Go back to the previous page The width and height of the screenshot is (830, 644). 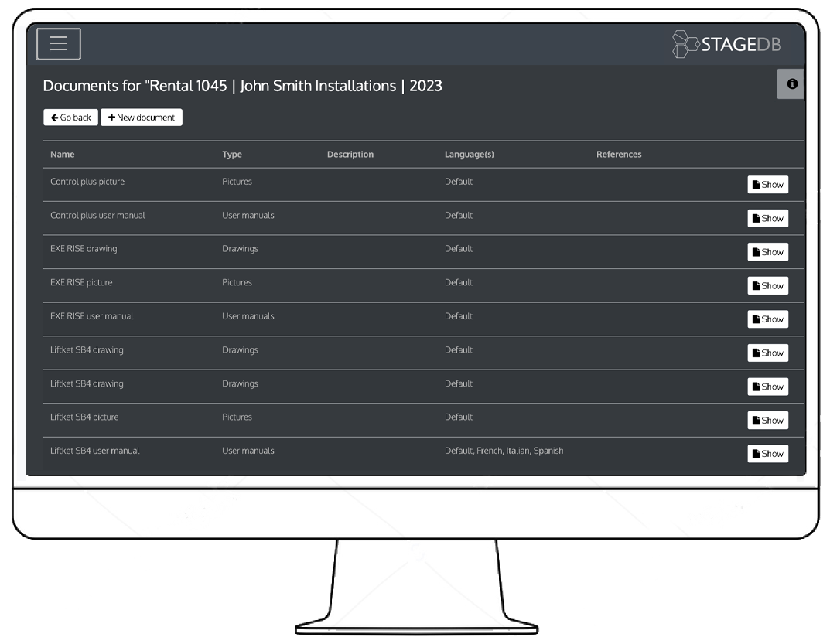point(71,118)
